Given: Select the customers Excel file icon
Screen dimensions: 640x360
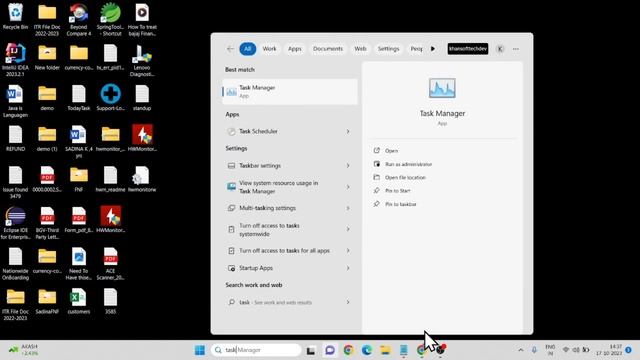Looking at the screenshot, I should pyautogui.click(x=79, y=301).
